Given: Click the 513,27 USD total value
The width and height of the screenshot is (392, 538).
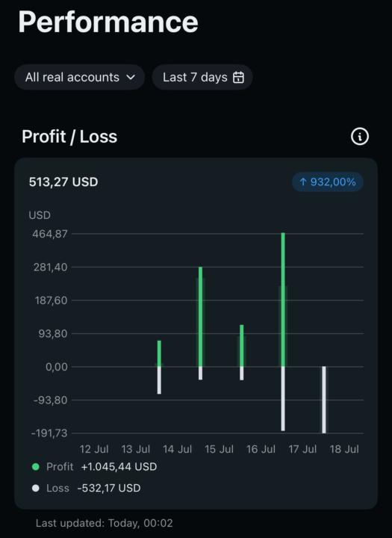Looking at the screenshot, I should [63, 182].
